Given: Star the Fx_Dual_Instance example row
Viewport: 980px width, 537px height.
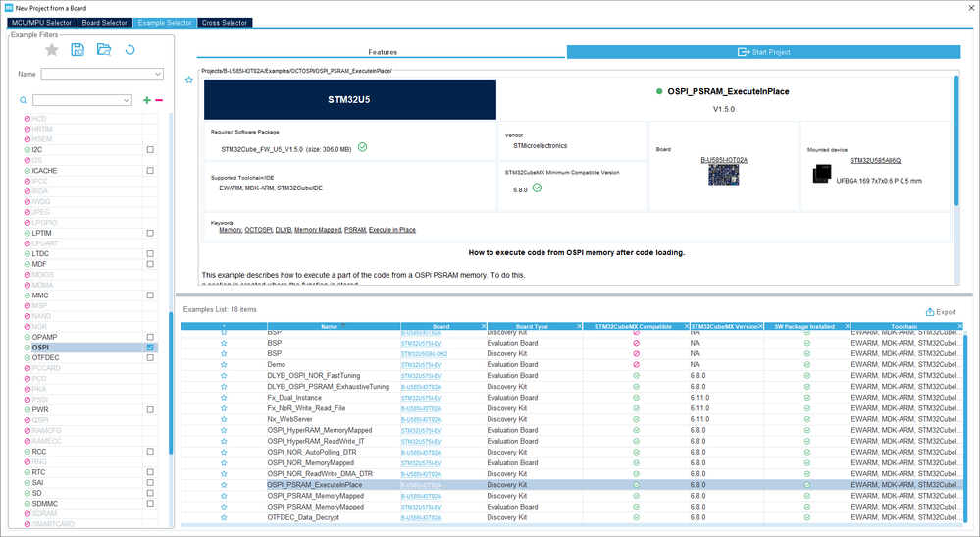Looking at the screenshot, I should coord(224,398).
